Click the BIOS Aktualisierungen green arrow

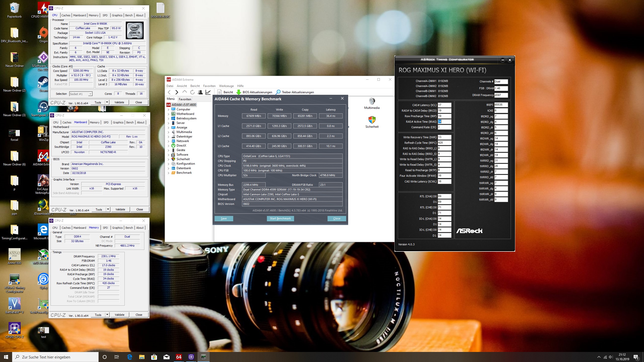[x=239, y=92]
